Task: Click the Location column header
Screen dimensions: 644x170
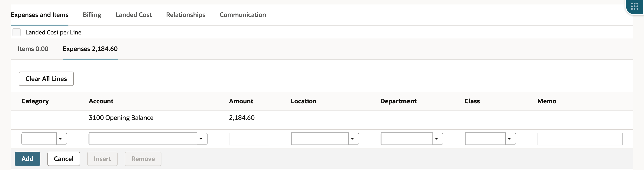Action: tap(303, 101)
